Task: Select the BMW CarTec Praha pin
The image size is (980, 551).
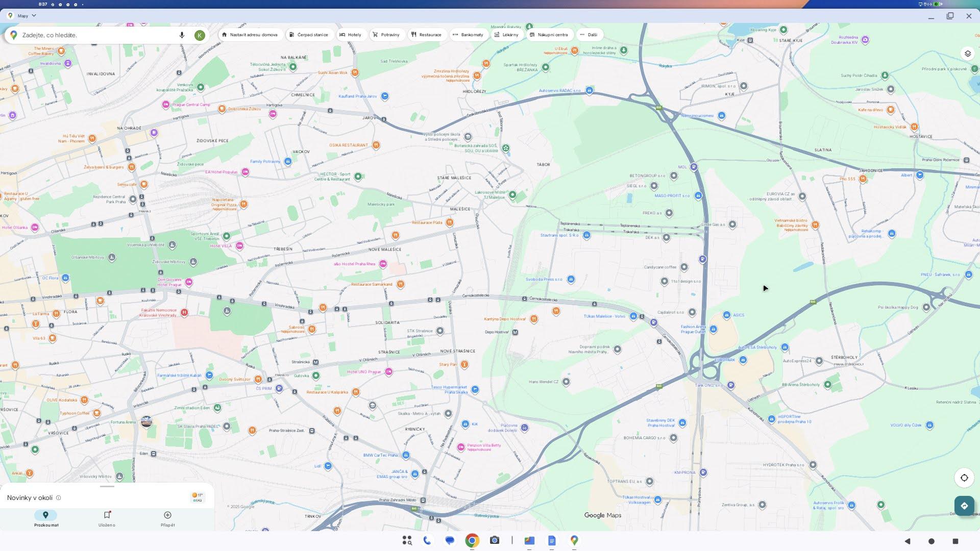Action: click(x=406, y=455)
